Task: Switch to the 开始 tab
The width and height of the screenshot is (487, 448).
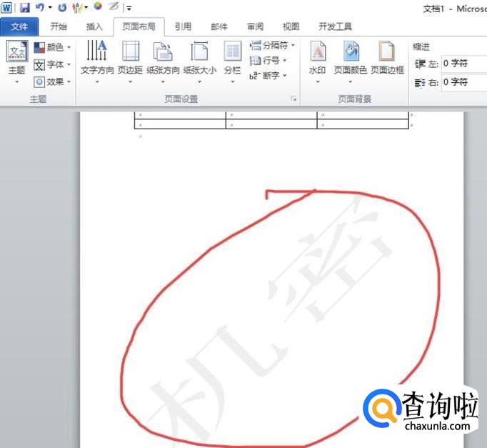Action: coord(59,26)
